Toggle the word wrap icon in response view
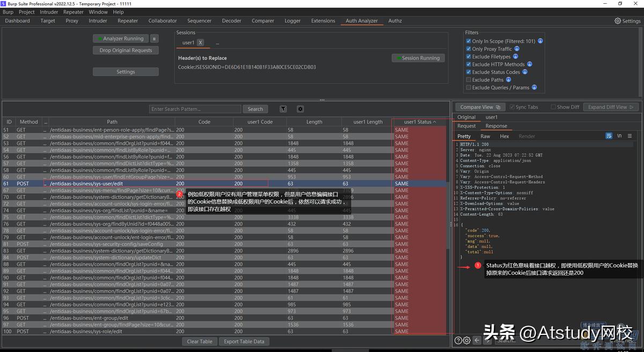 609,136
